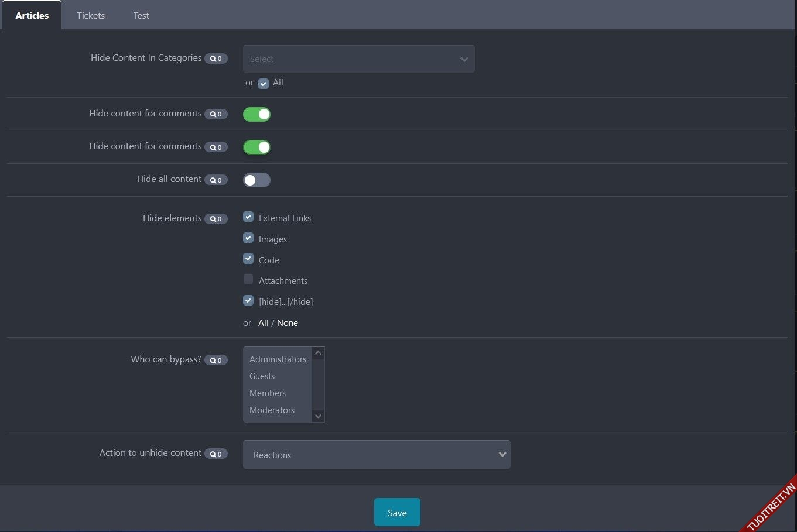797x532 pixels.
Task: Switch to the Tickets tab
Action: point(91,16)
